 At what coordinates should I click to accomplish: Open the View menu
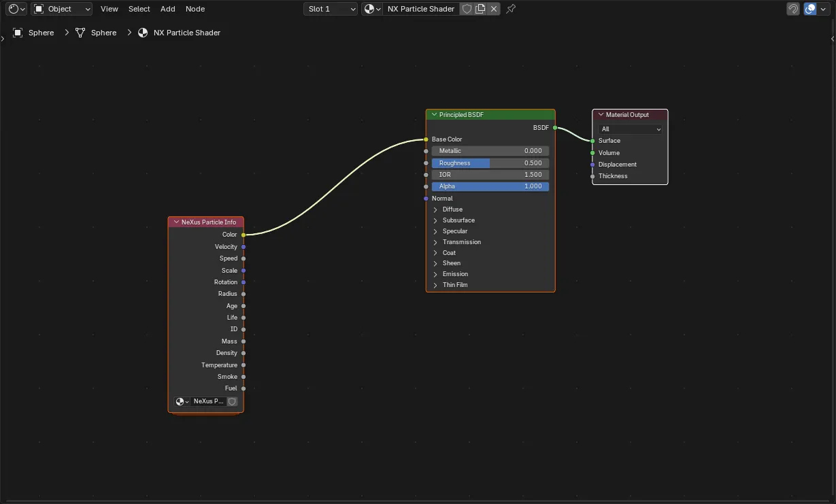click(x=109, y=9)
